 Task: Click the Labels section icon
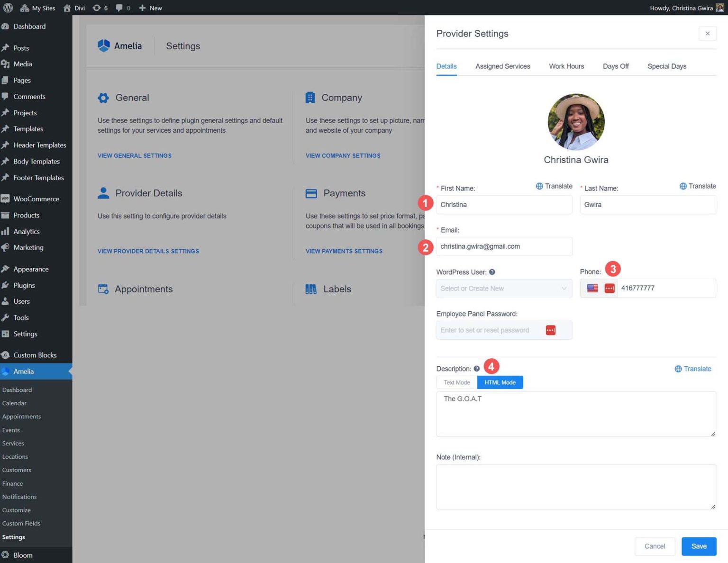pos(311,289)
